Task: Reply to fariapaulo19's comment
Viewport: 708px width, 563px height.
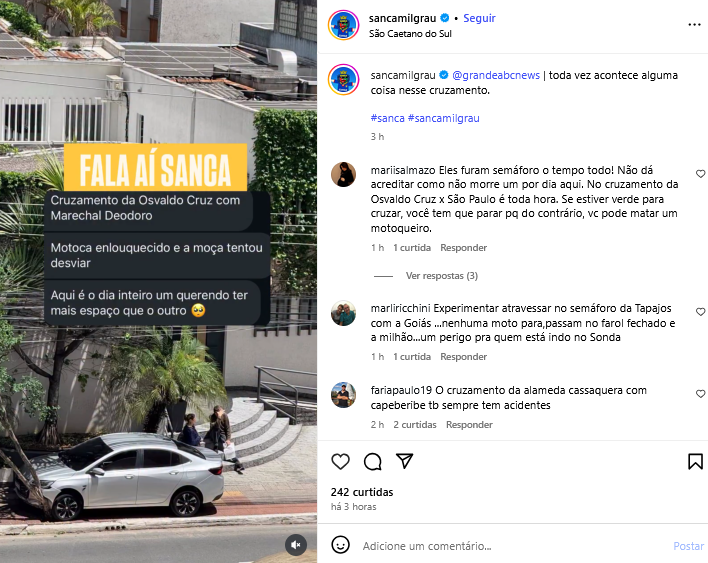Action: [469, 425]
